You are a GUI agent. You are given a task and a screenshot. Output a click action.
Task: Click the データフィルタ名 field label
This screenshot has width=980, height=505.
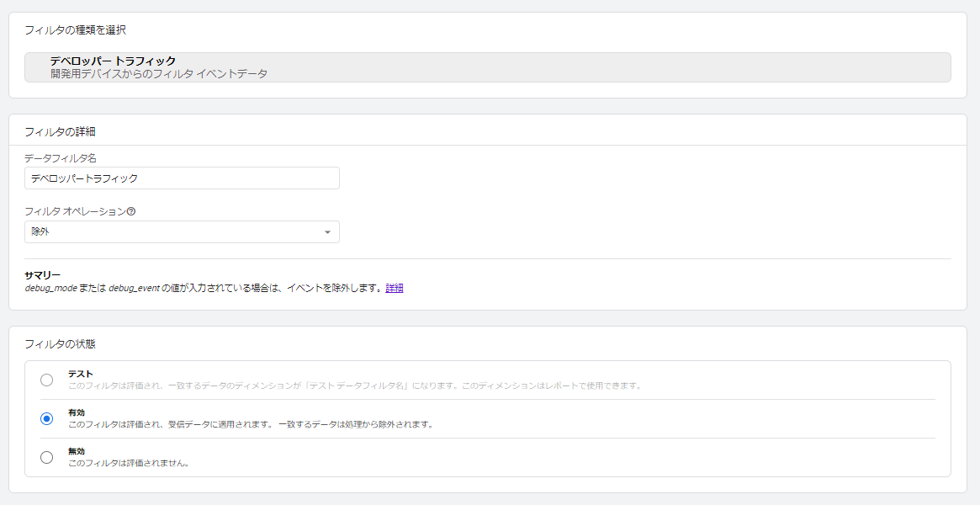point(61,158)
